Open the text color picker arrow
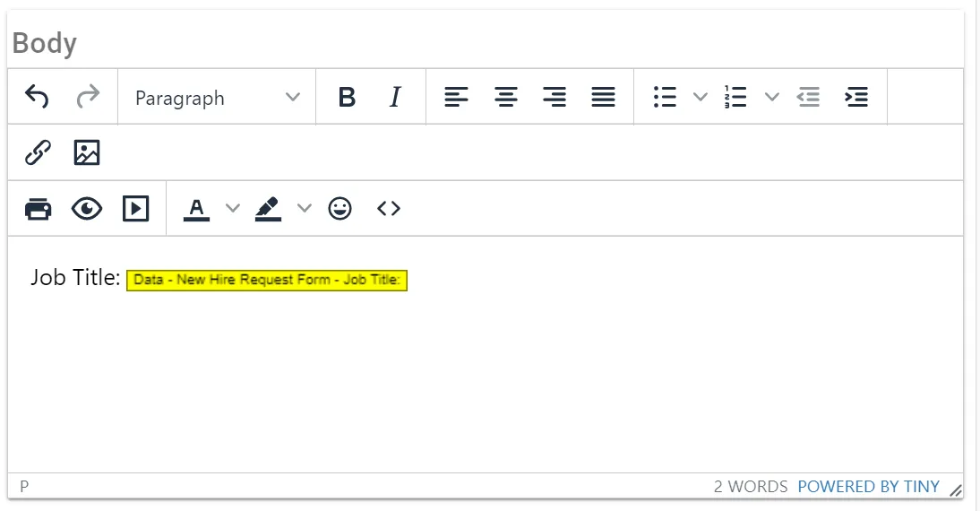 click(233, 209)
